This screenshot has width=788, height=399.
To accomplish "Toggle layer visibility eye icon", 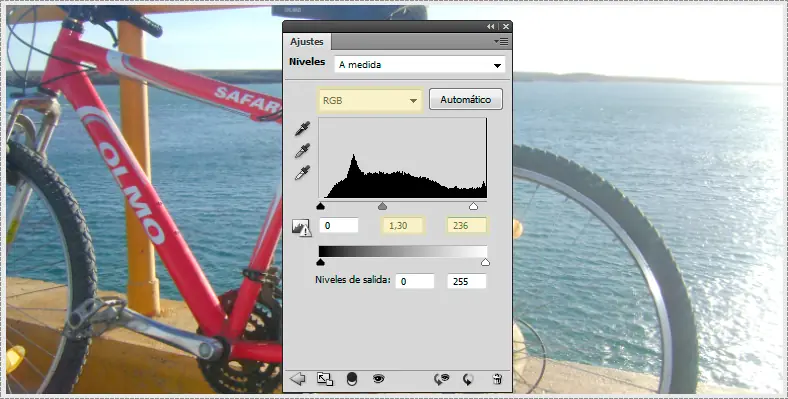I will [378, 379].
